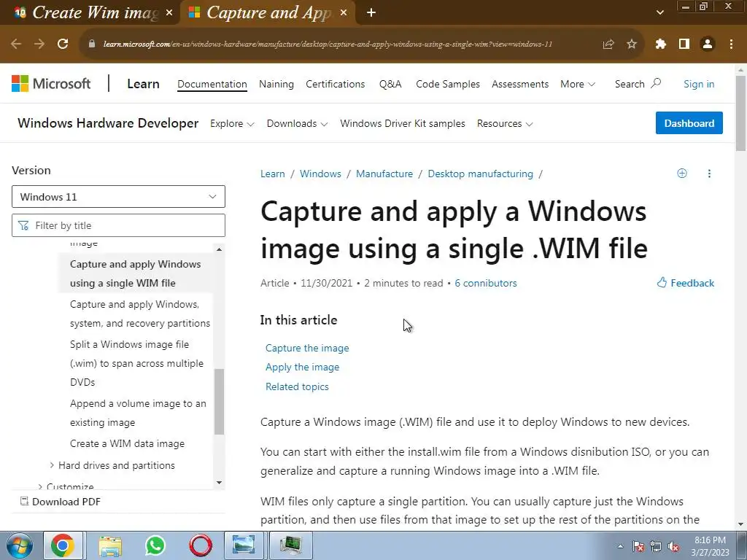The height and width of the screenshot is (560, 747).
Task: Click the share page icon in address bar
Action: coord(608,44)
